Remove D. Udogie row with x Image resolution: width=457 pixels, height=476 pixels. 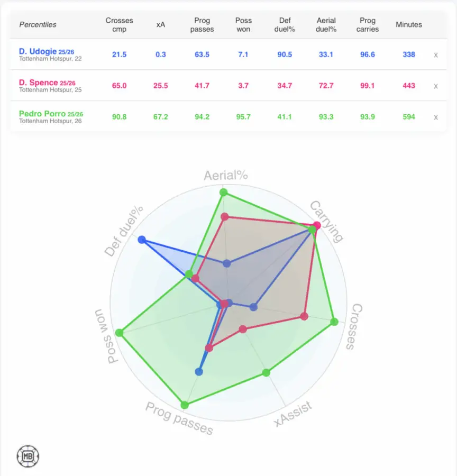[435, 54]
